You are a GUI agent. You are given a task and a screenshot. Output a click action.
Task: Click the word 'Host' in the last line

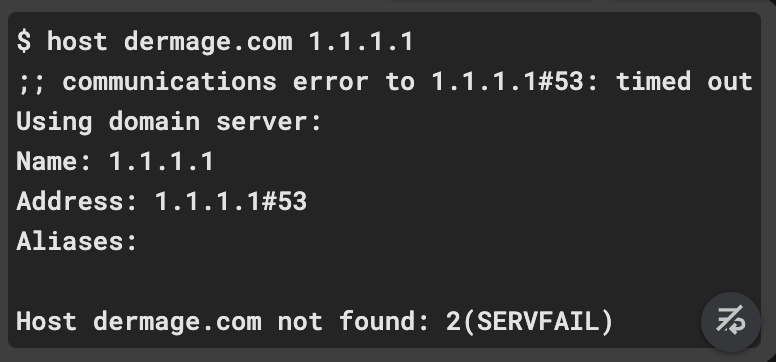click(47, 321)
